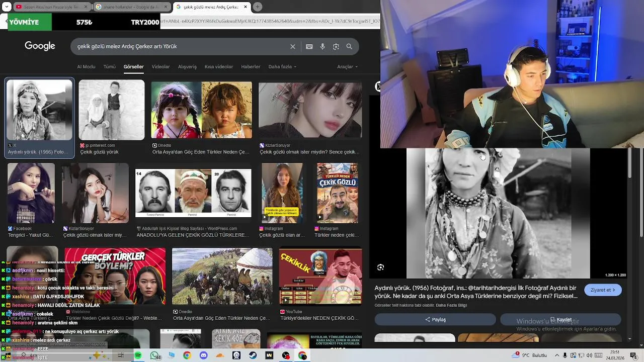Open Onedio two-children thumbnail in first row

click(201, 110)
